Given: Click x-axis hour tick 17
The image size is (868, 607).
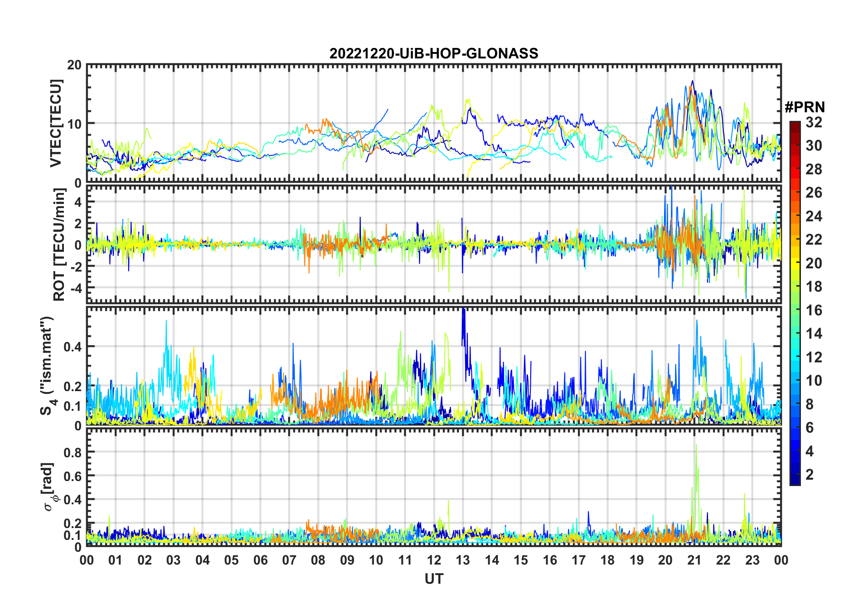Looking at the screenshot, I should point(579,560).
